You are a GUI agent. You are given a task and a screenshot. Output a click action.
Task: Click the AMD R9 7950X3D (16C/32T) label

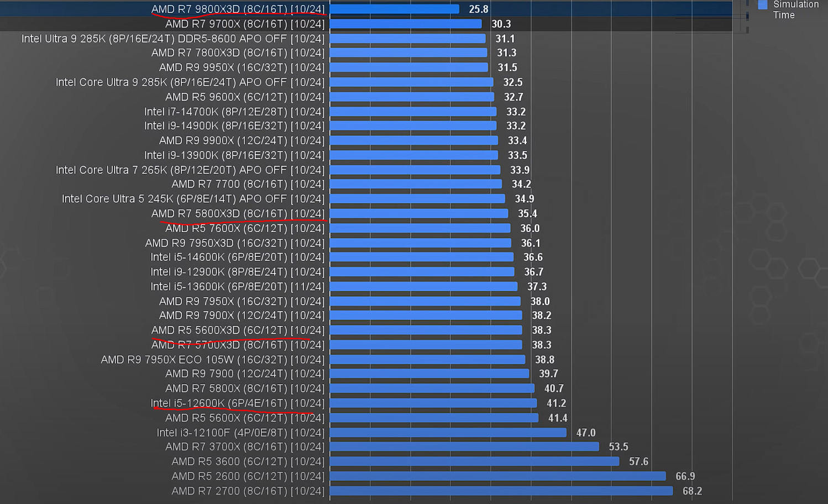(235, 243)
